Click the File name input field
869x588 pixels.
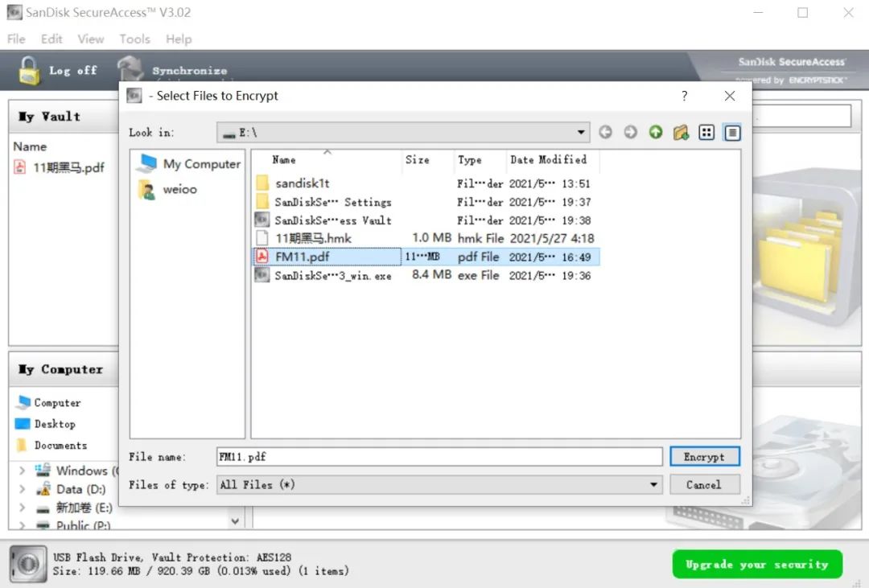[439, 457]
